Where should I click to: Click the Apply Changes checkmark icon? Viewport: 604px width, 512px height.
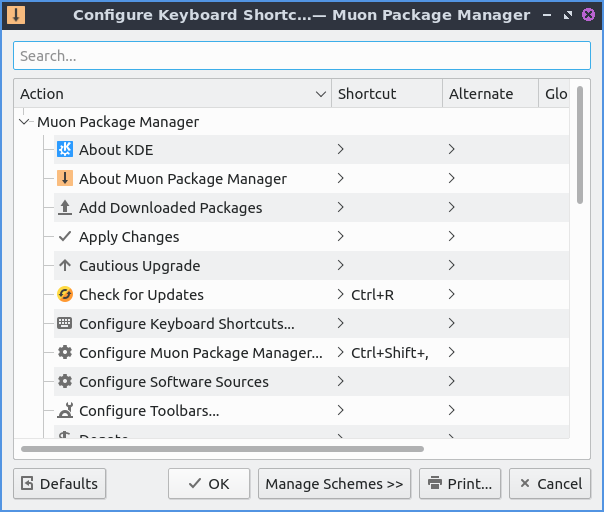coord(65,237)
